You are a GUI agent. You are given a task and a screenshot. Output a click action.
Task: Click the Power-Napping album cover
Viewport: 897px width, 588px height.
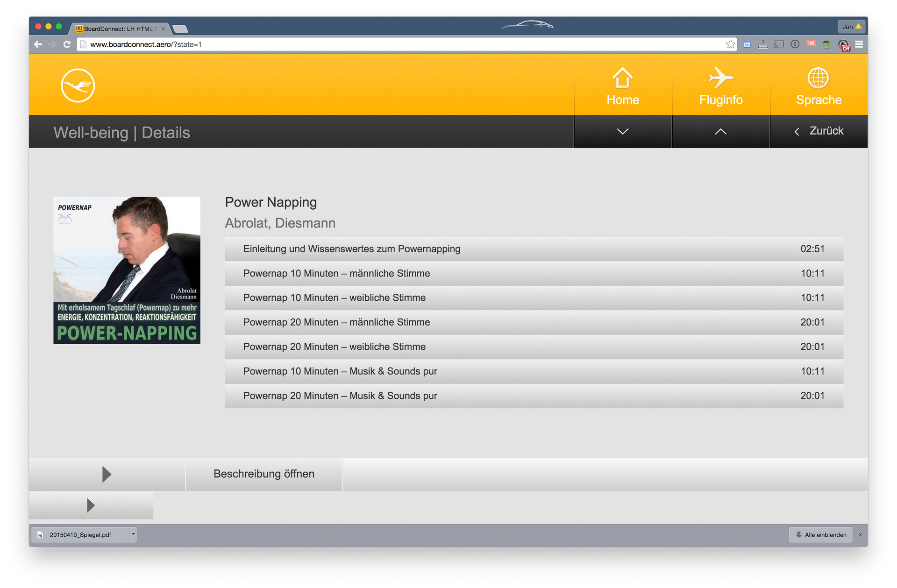tap(127, 270)
